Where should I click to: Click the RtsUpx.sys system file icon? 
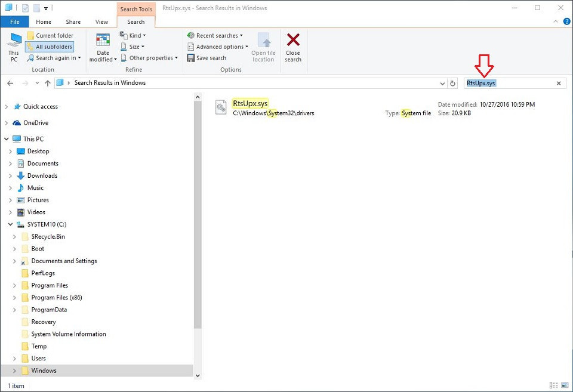pyautogui.click(x=221, y=107)
